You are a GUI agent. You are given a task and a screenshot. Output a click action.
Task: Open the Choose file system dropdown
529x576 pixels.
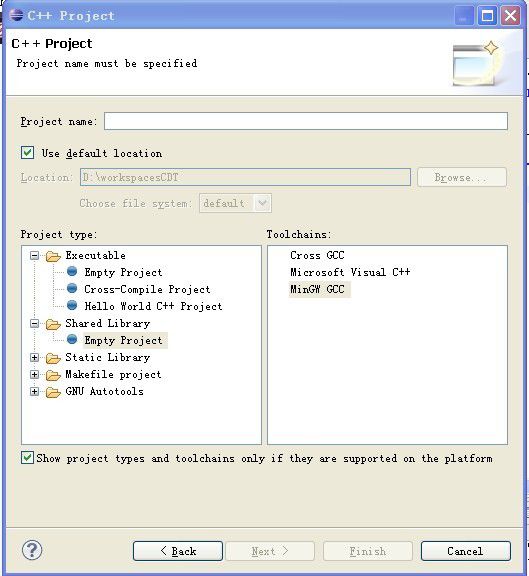click(x=262, y=203)
